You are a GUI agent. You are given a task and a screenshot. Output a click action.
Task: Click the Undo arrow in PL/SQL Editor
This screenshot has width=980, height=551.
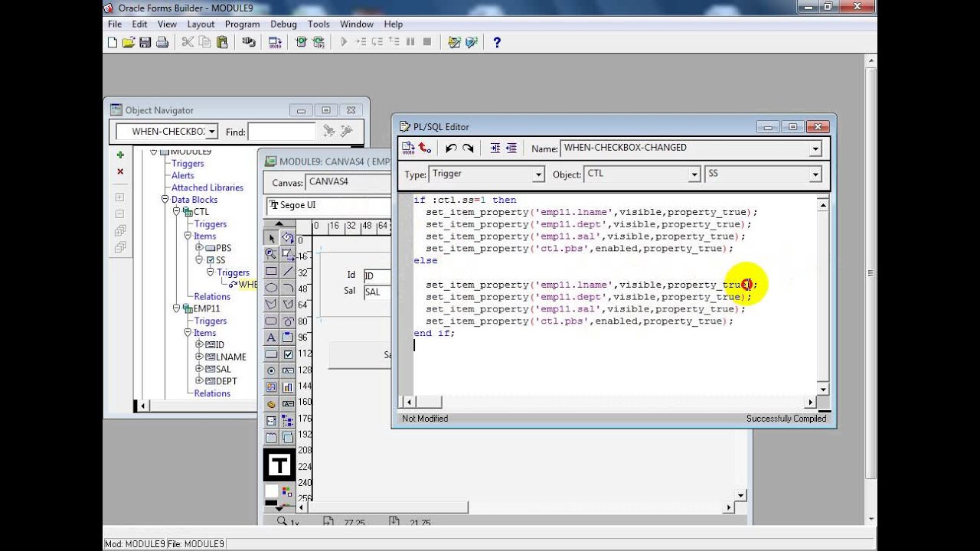pyautogui.click(x=451, y=148)
